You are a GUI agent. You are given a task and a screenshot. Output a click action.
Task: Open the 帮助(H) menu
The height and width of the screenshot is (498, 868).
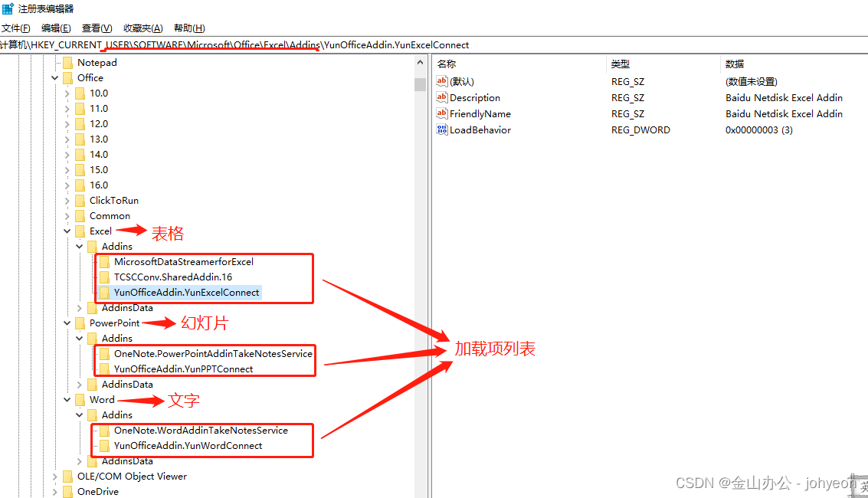coord(189,28)
